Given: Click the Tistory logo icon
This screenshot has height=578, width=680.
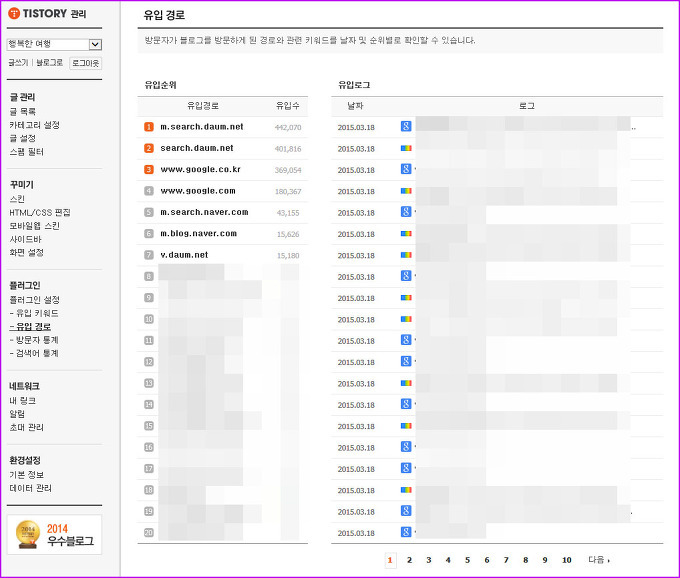Looking at the screenshot, I should (x=14, y=13).
